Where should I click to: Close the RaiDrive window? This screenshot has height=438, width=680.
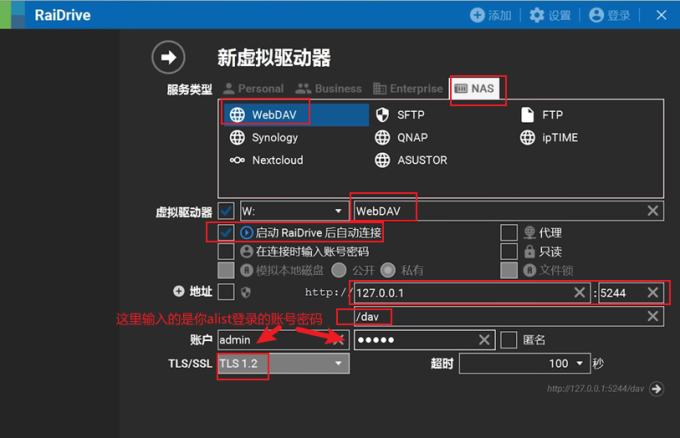coord(661,15)
